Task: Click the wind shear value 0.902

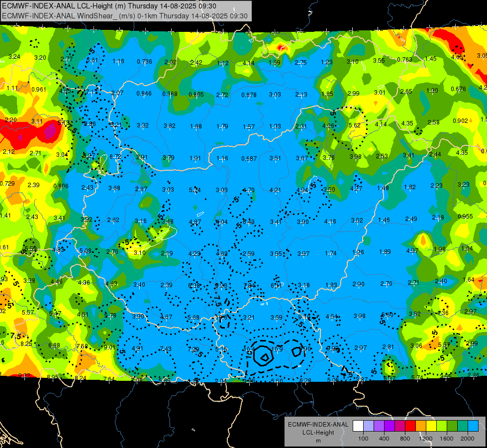Action: [x=460, y=120]
